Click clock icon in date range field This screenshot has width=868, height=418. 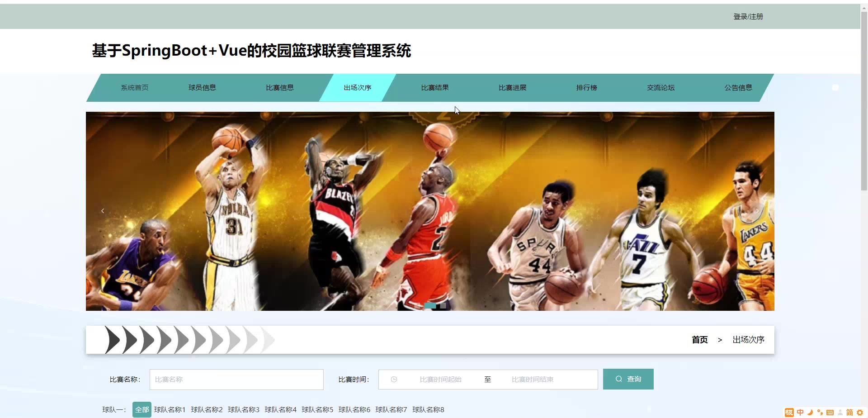[394, 380]
